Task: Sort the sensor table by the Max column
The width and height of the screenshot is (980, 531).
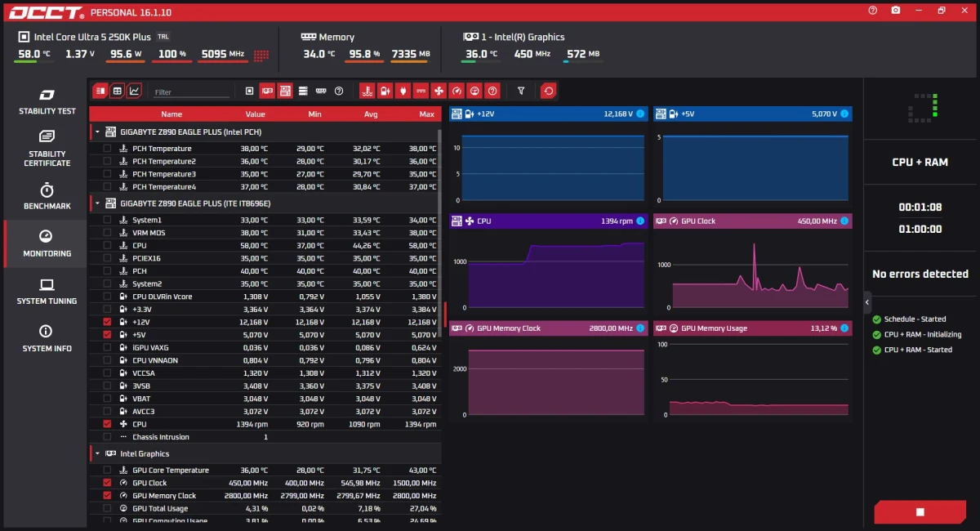Action: (426, 114)
